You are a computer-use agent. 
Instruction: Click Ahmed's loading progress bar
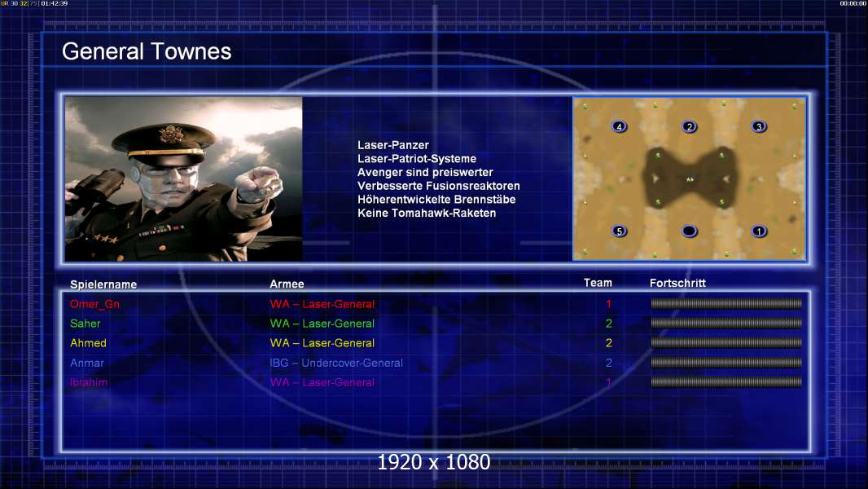click(726, 343)
